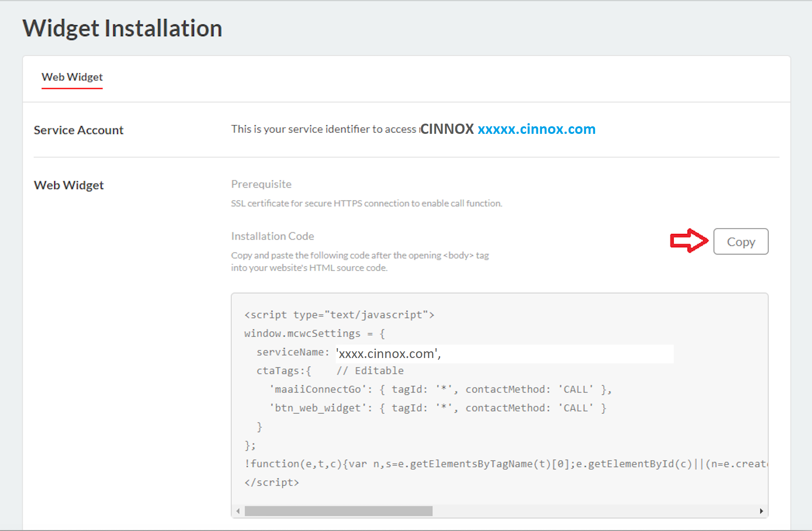Click the code box right scroll arrow
Image resolution: width=812 pixels, height=531 pixels.
[761, 511]
